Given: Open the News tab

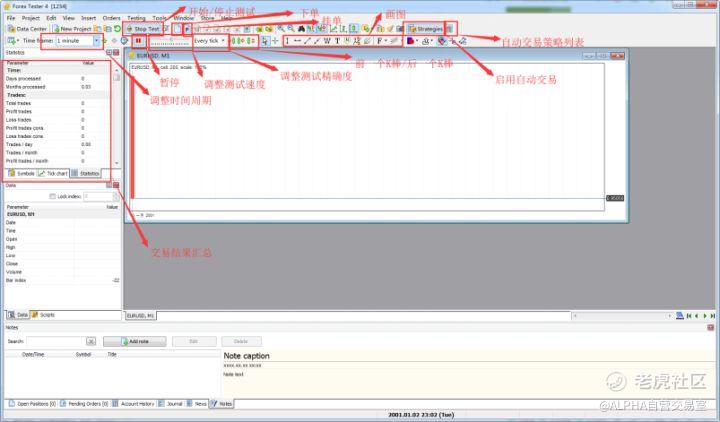Looking at the screenshot, I should click(x=197, y=404).
